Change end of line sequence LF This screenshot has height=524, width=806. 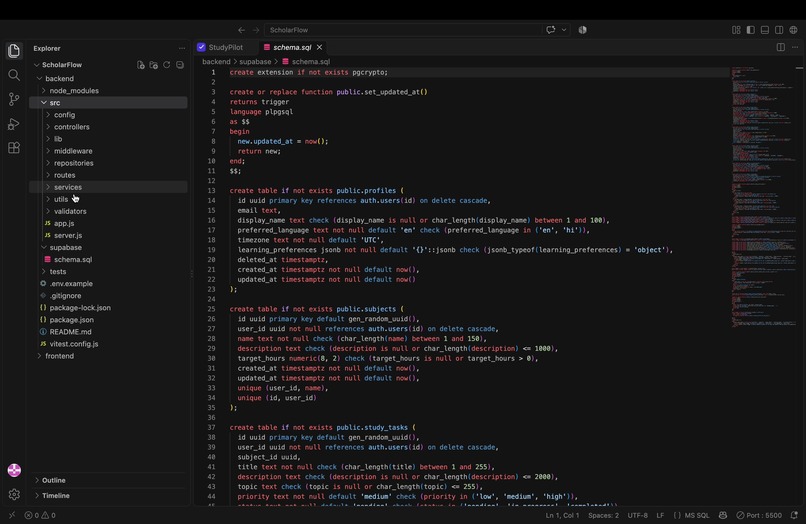click(x=660, y=515)
